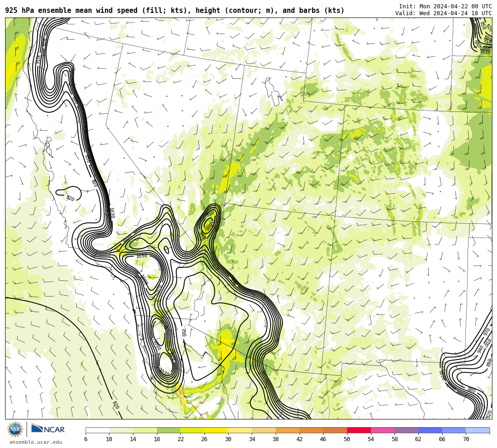Click the '62' colorbar tick label

pos(418,439)
